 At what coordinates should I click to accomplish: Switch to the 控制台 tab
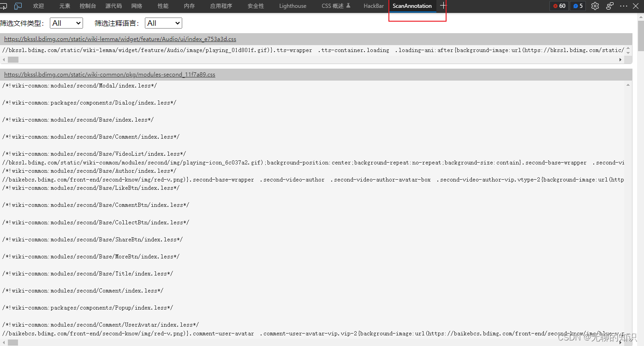point(88,6)
